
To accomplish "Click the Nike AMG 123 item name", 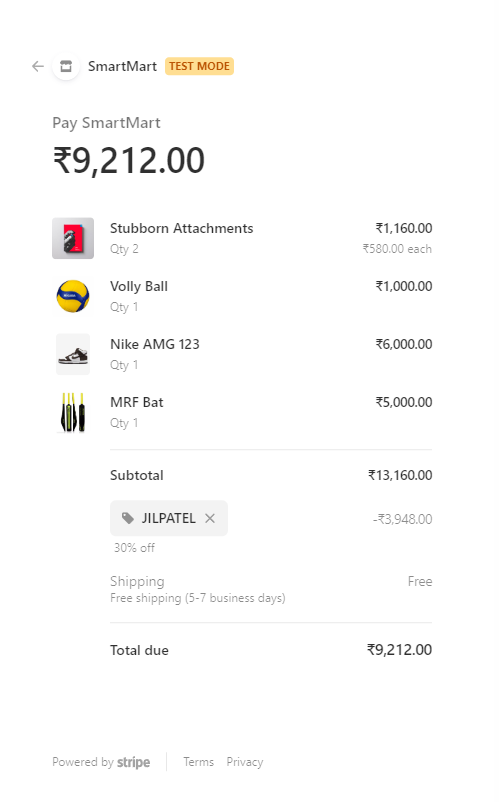I will click(x=155, y=344).
